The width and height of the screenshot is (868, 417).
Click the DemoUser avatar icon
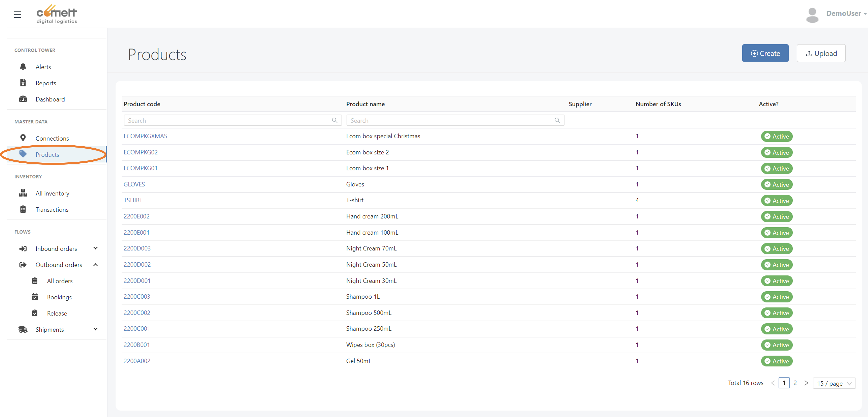point(812,15)
